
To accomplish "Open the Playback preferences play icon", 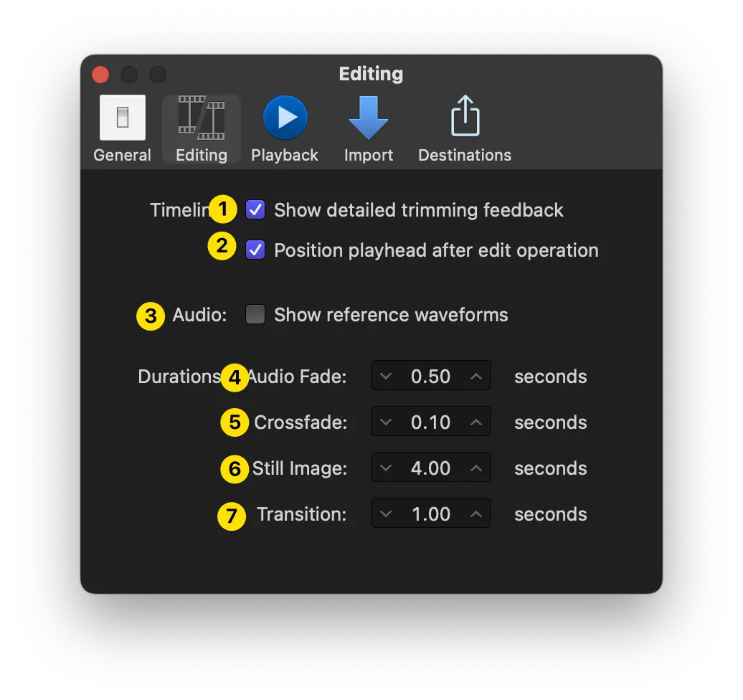I will tap(285, 118).
